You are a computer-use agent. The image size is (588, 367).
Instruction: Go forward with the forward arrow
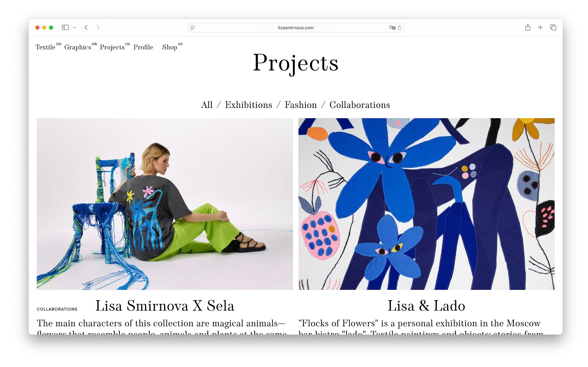tap(98, 27)
